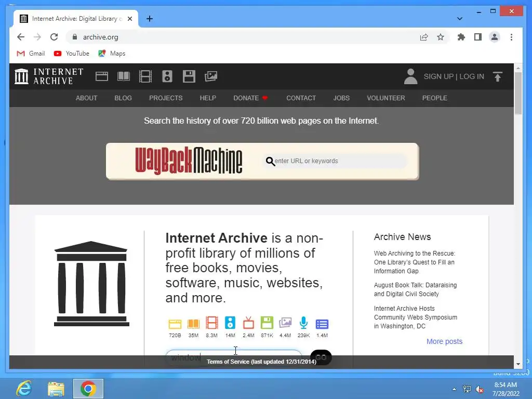Open the 4.4M images collection icon

pyautogui.click(x=285, y=323)
